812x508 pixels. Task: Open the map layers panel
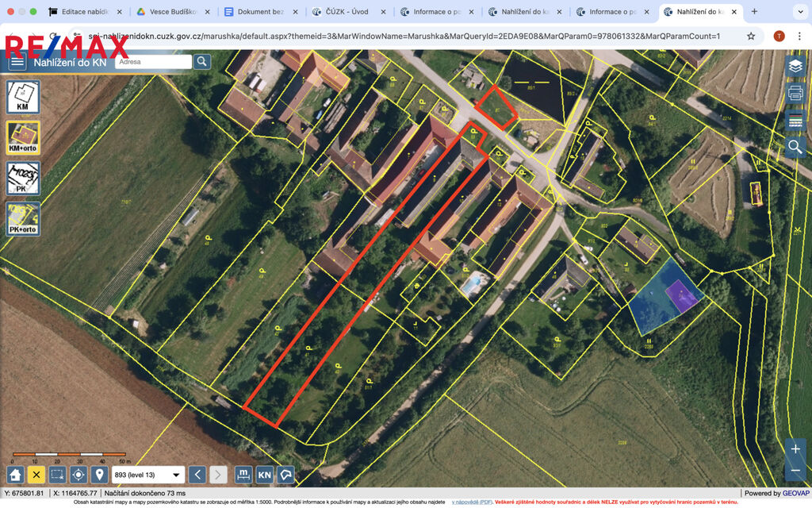pos(795,67)
